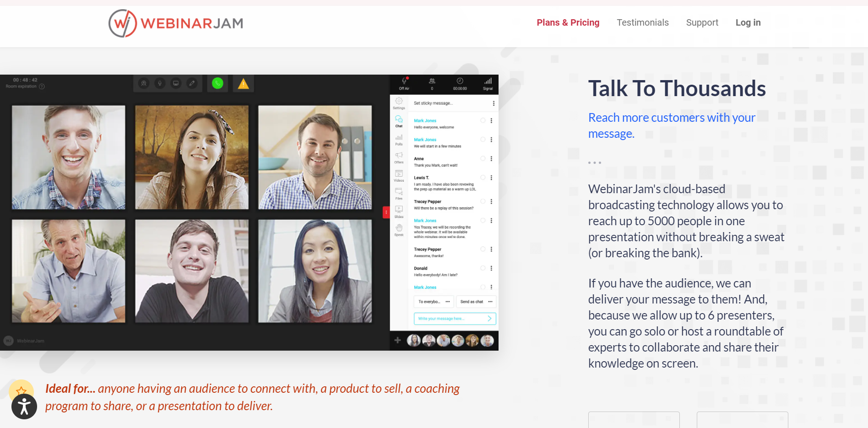Screen dimensions: 868x428
Task: Open three-dot menu on Donald's message
Action: click(x=491, y=268)
